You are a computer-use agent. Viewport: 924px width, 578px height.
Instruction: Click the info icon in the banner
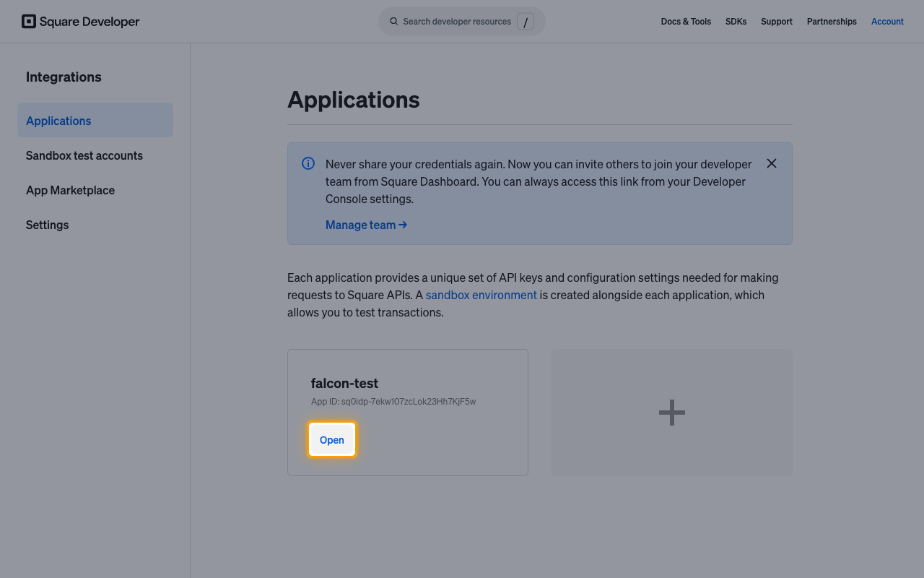click(x=308, y=163)
